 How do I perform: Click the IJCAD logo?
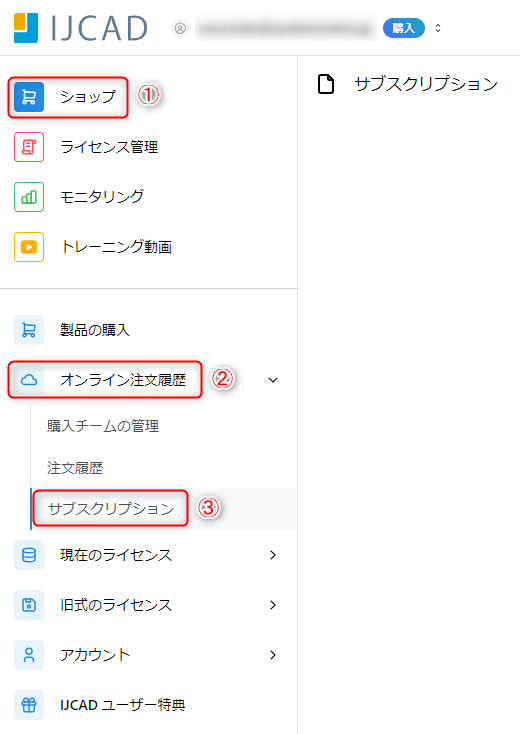coord(81,28)
